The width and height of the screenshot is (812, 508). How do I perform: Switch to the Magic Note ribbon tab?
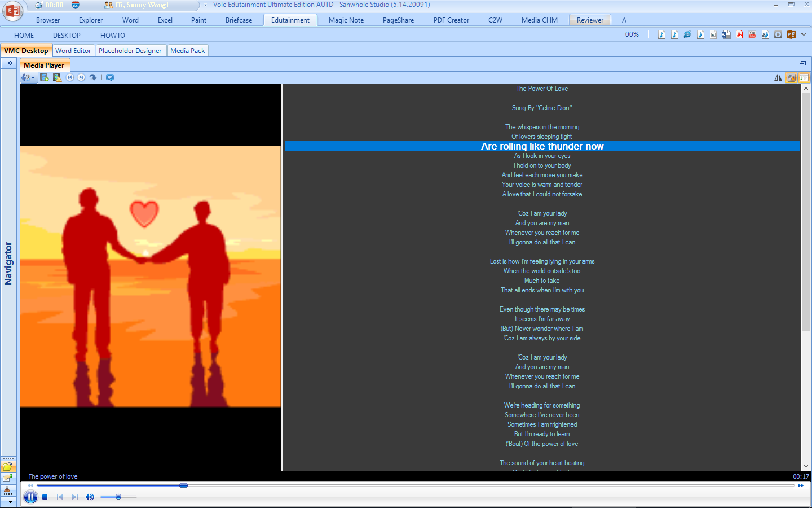pyautogui.click(x=346, y=20)
